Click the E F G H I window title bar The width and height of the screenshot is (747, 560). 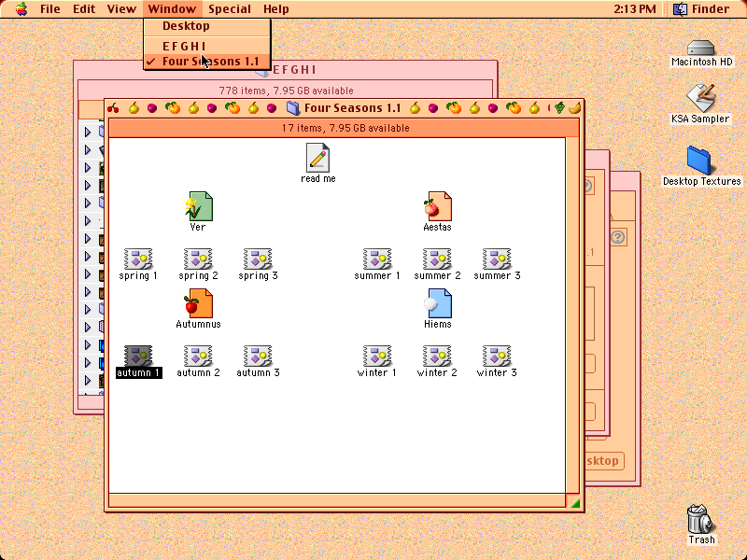click(x=383, y=70)
